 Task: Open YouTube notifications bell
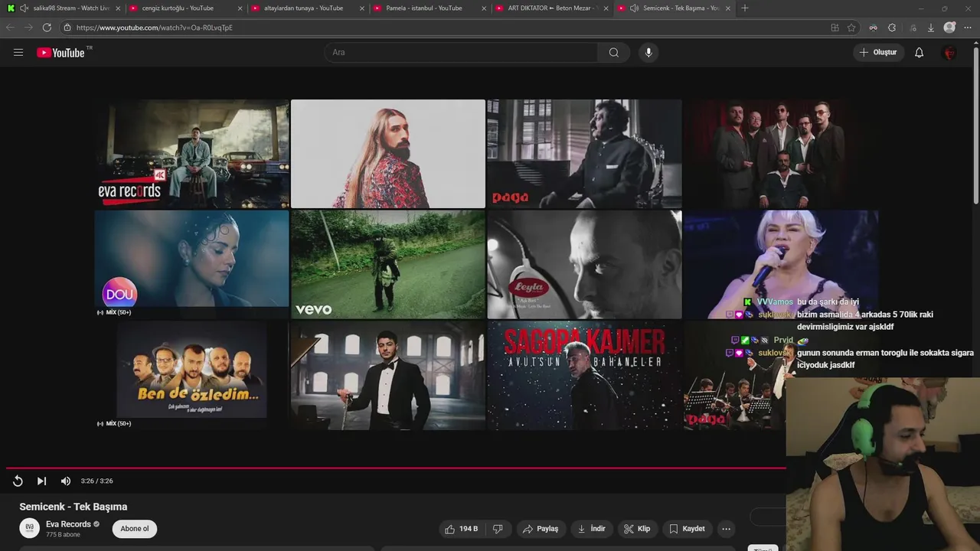[x=920, y=53]
